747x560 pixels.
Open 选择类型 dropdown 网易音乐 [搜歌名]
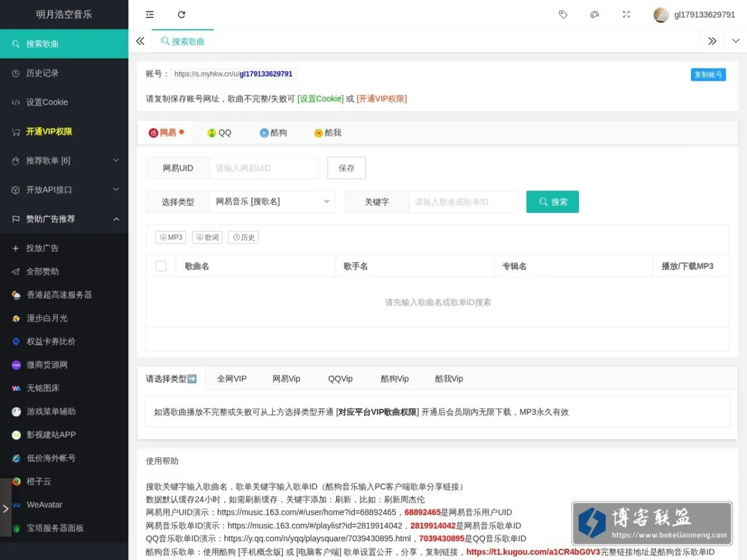[273, 202]
